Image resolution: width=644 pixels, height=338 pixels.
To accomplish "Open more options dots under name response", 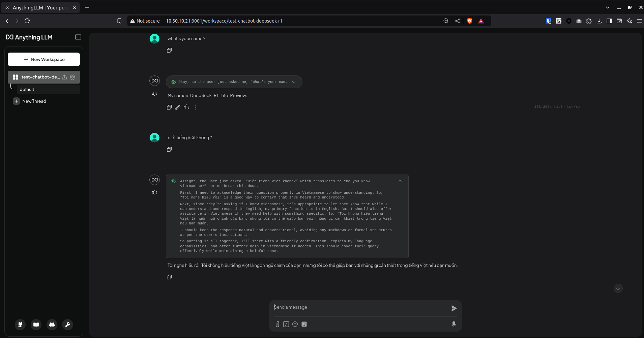I will pos(195,107).
